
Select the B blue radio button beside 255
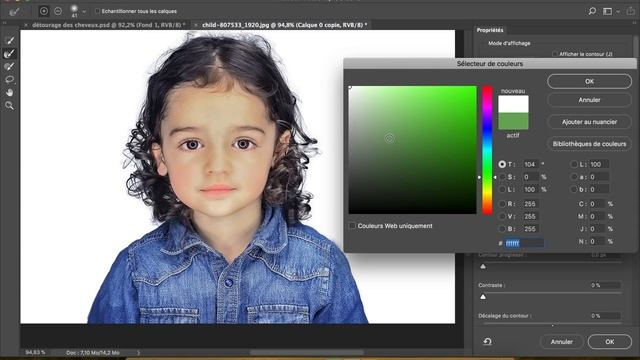pyautogui.click(x=502, y=229)
